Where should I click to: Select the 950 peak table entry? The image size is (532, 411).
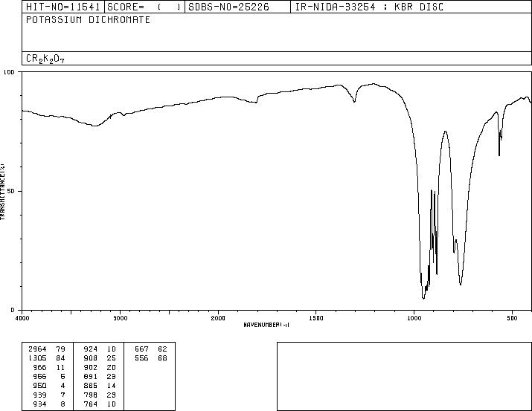coord(39,386)
